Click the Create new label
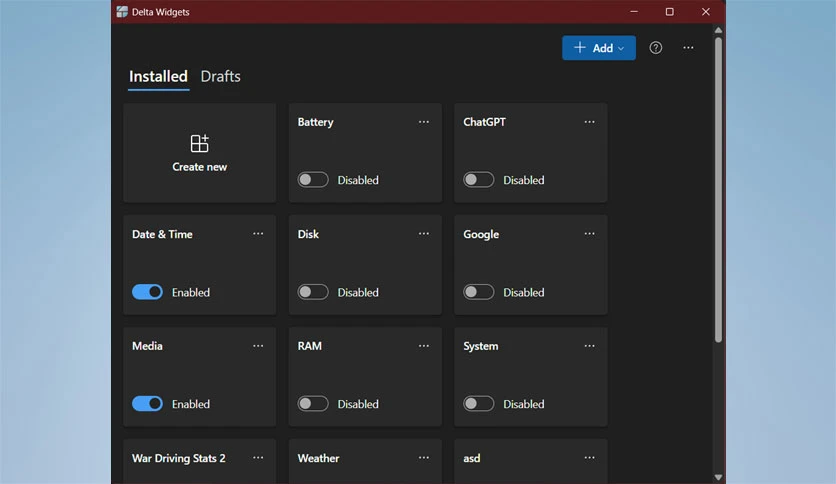The height and width of the screenshot is (484, 836). click(199, 167)
